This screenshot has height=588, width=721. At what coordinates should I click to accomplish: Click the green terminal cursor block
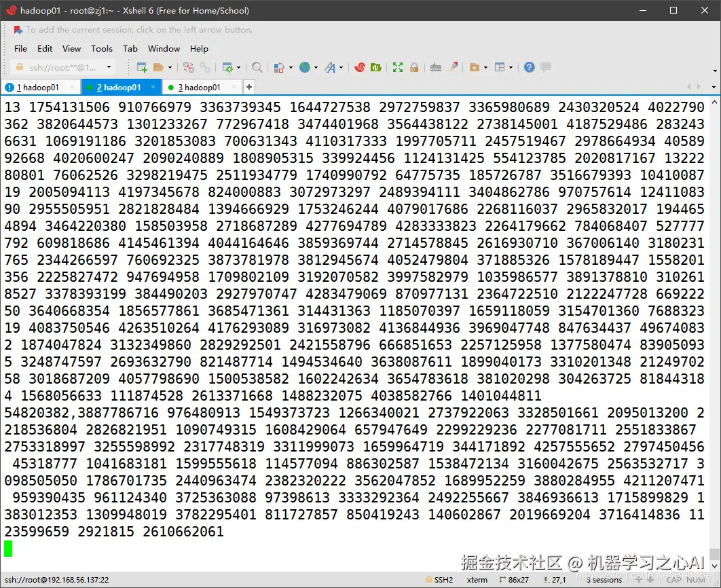coord(8,549)
